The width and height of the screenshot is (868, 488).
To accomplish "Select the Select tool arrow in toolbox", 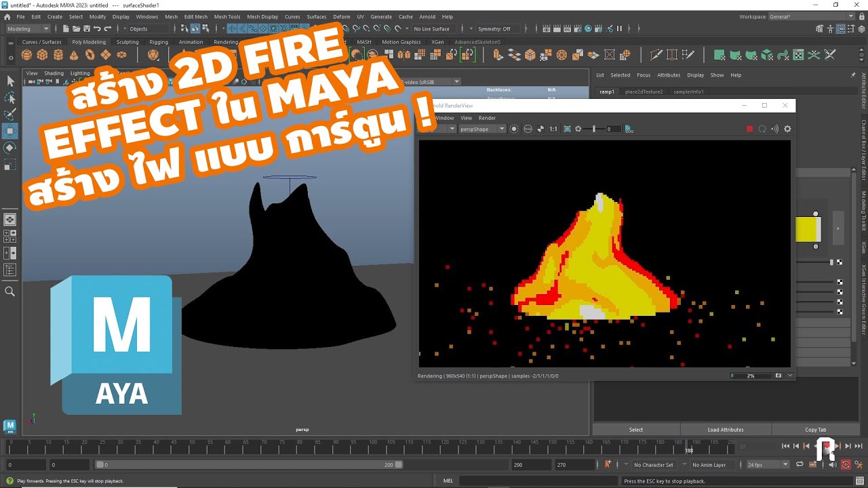I will tap(10, 81).
